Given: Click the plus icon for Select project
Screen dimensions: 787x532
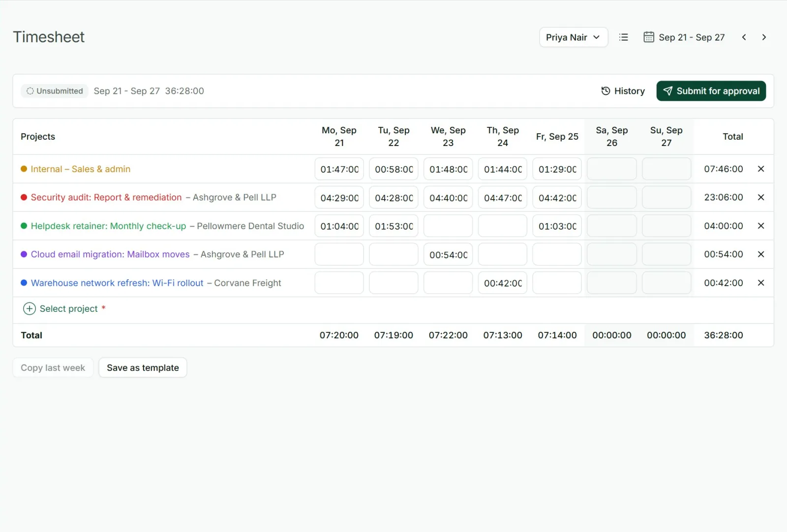Looking at the screenshot, I should tap(30, 309).
